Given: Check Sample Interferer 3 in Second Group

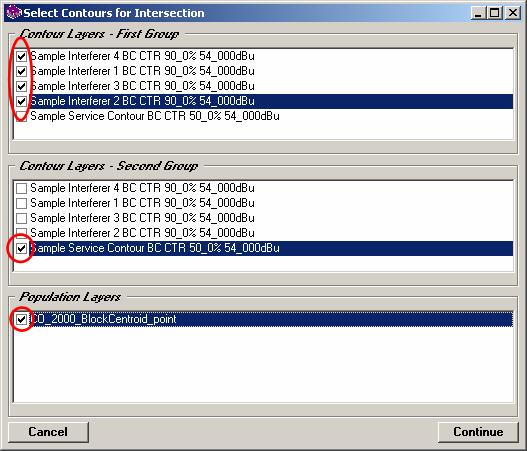Looking at the screenshot, I should [22, 218].
